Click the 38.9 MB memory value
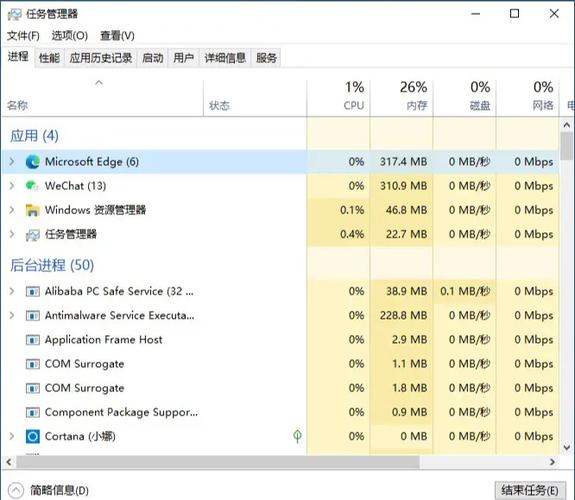 [406, 291]
